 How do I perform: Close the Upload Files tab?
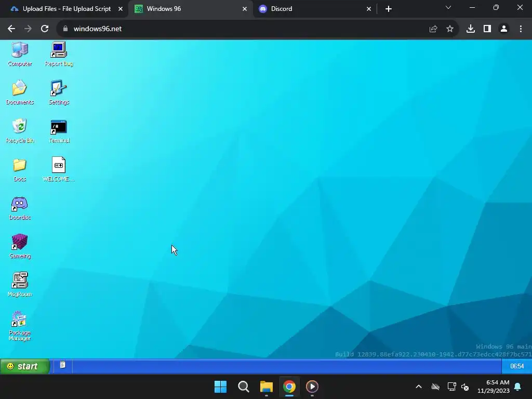(x=121, y=9)
